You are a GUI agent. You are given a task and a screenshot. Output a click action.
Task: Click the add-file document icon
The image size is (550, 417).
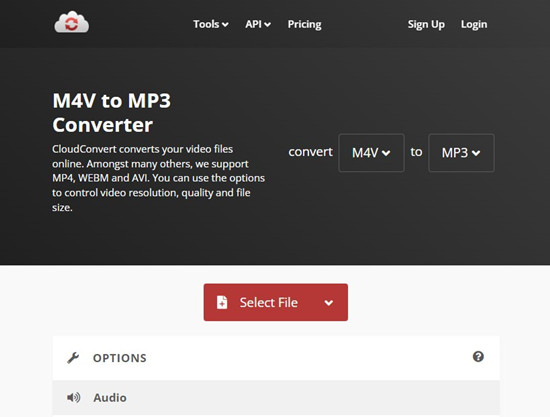click(222, 302)
